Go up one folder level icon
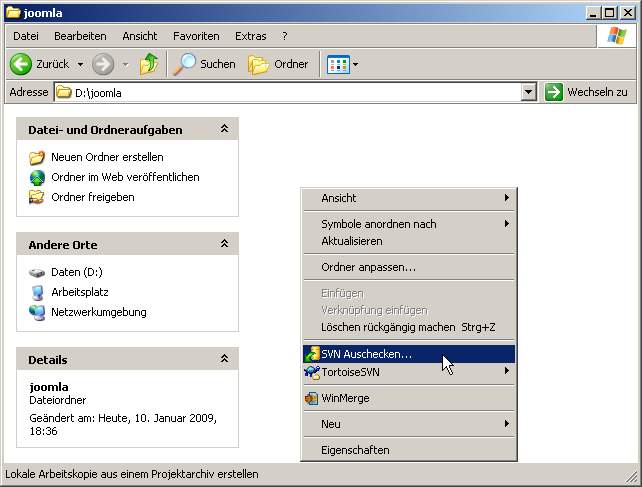Viewport: 642px width, 487px height. coord(149,64)
